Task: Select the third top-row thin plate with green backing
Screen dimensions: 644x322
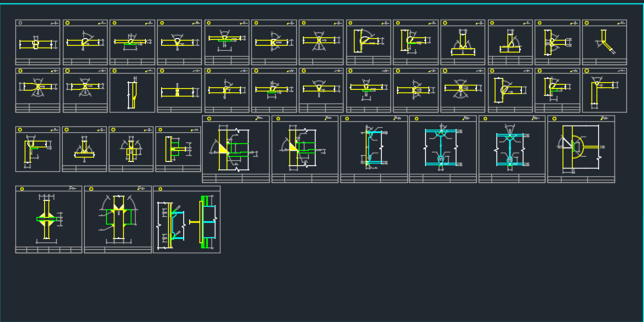Action: [x=132, y=42]
